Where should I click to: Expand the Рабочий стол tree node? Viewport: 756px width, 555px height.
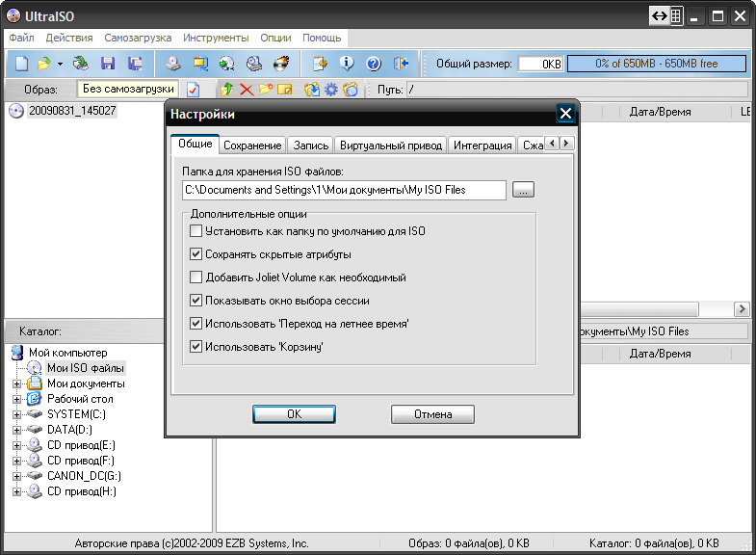coord(17,399)
